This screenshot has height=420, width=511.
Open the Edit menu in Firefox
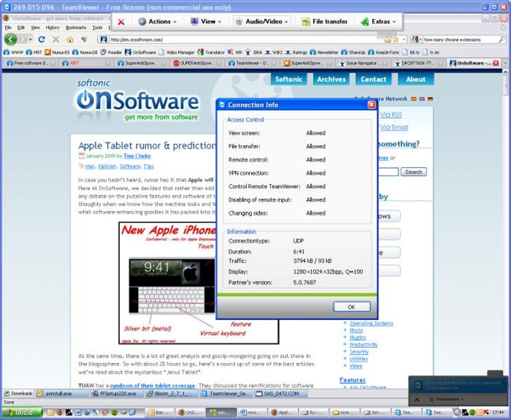pos(21,28)
